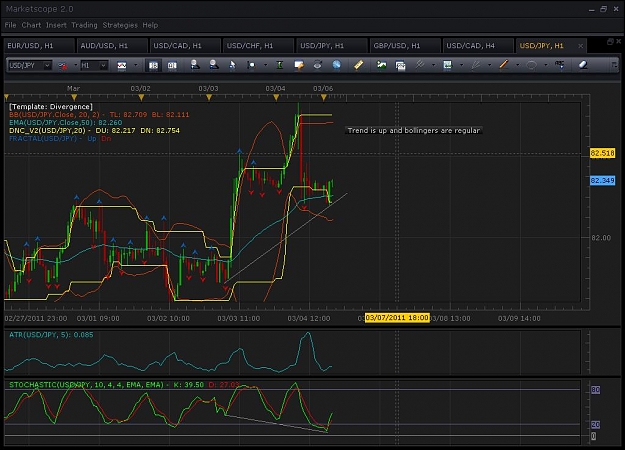Screen dimensions: 625x450
Task: Click the yellow day marker under 03/04
Action: point(276,97)
